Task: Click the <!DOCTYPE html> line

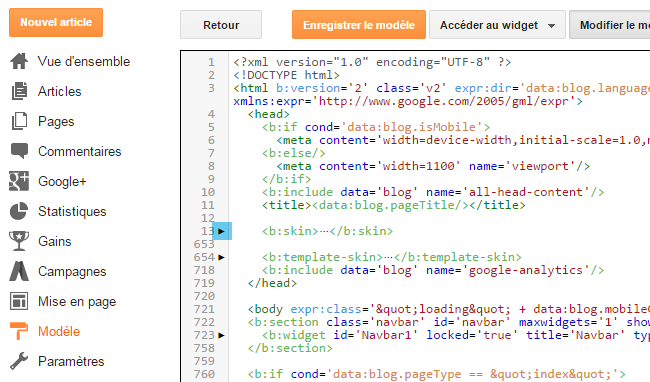Action: pos(286,75)
